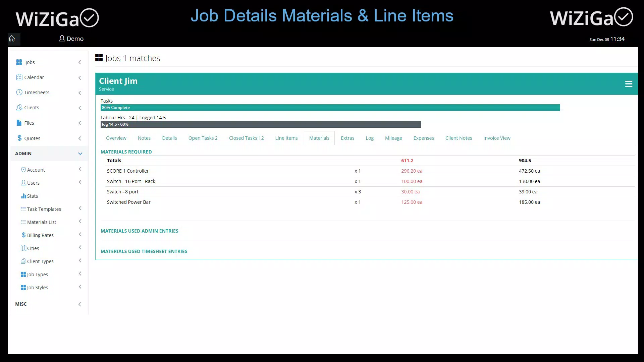Switch to the Line Items tab
This screenshot has height=362, width=644.
tap(286, 138)
